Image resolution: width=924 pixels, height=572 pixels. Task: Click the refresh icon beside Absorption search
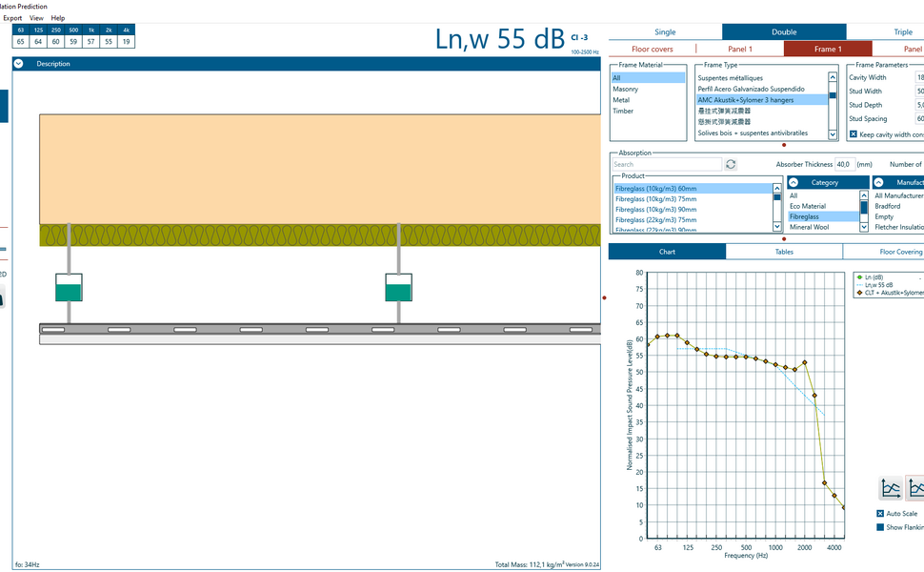(731, 165)
